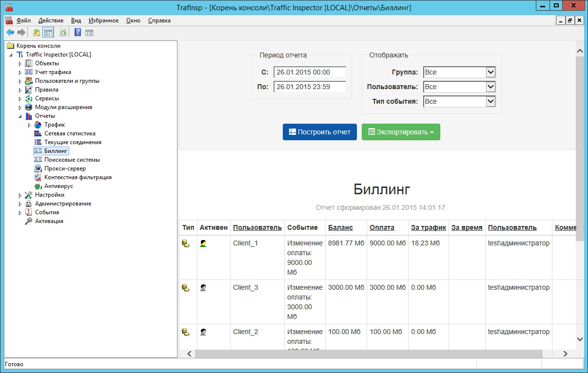This screenshot has width=588, height=373.
Task: Sort by the Баланс column header
Action: (x=340, y=227)
